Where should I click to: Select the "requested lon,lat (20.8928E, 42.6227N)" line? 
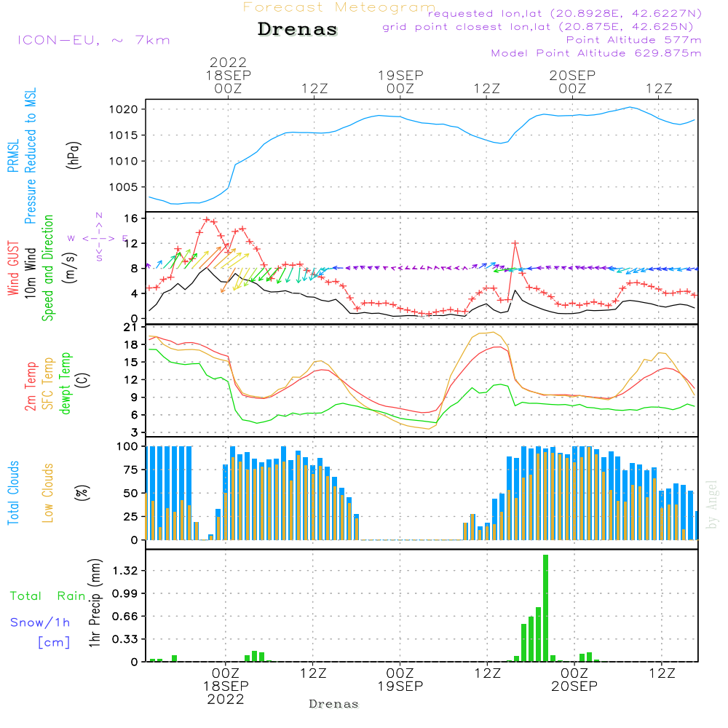(x=565, y=13)
